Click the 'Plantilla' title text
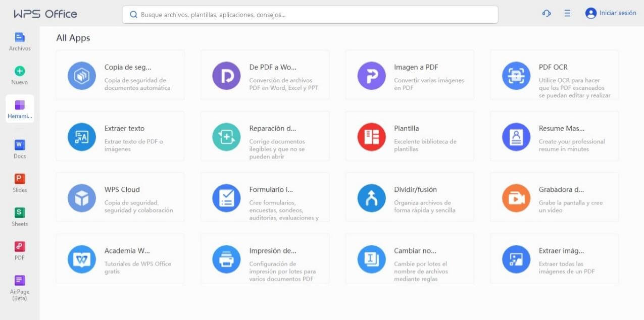 [x=407, y=128]
